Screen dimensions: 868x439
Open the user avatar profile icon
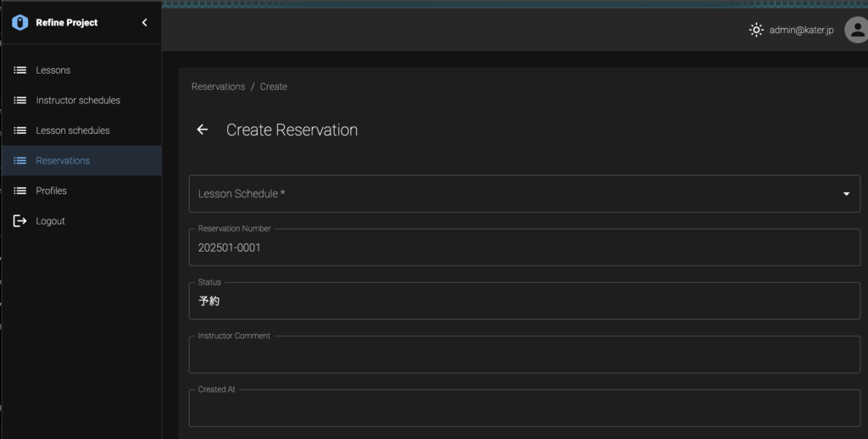pos(856,30)
